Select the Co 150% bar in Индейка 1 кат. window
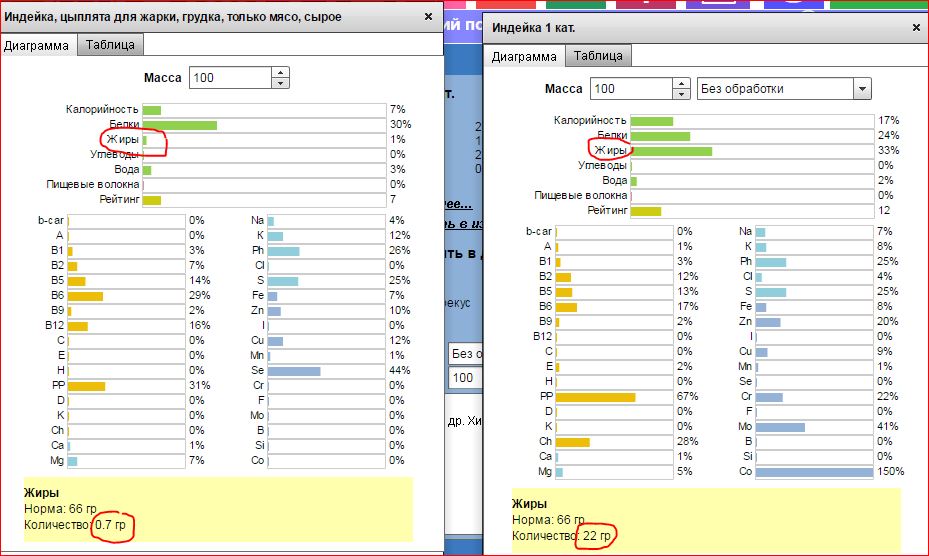The image size is (929, 556). 814,472
